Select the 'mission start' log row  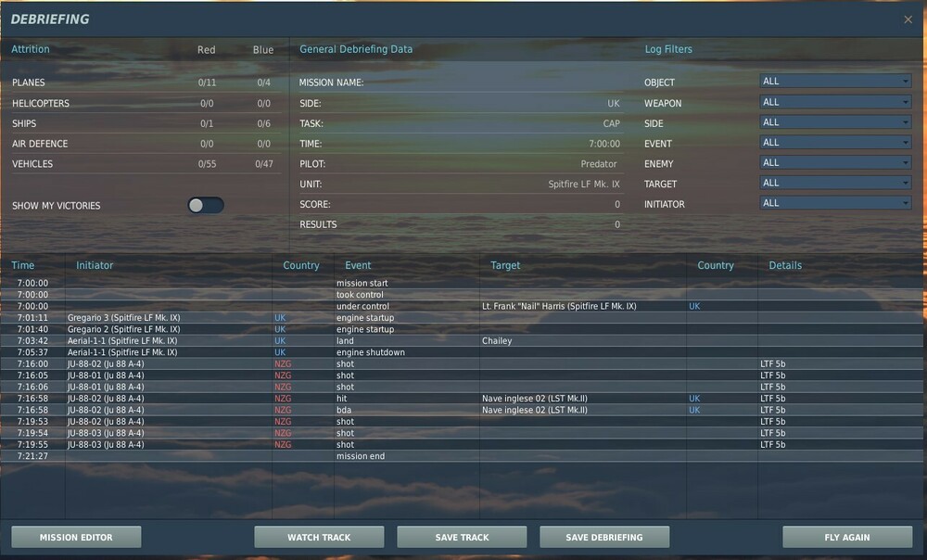pyautogui.click(x=461, y=283)
